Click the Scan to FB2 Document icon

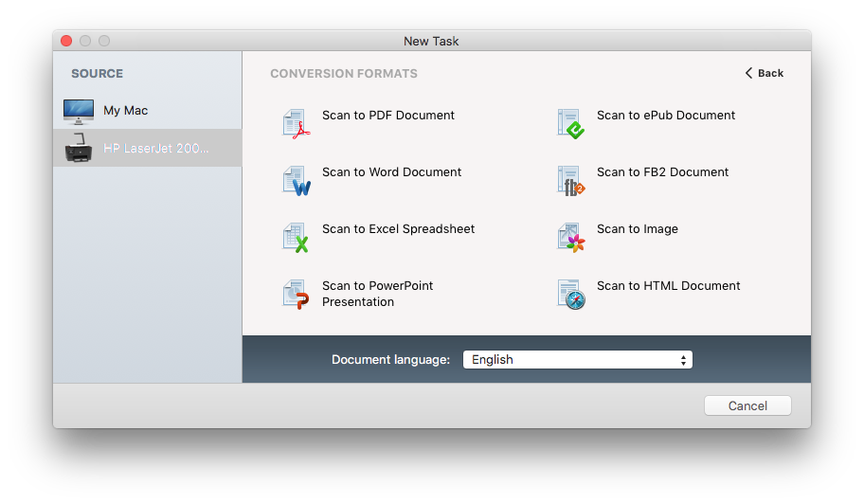point(571,181)
